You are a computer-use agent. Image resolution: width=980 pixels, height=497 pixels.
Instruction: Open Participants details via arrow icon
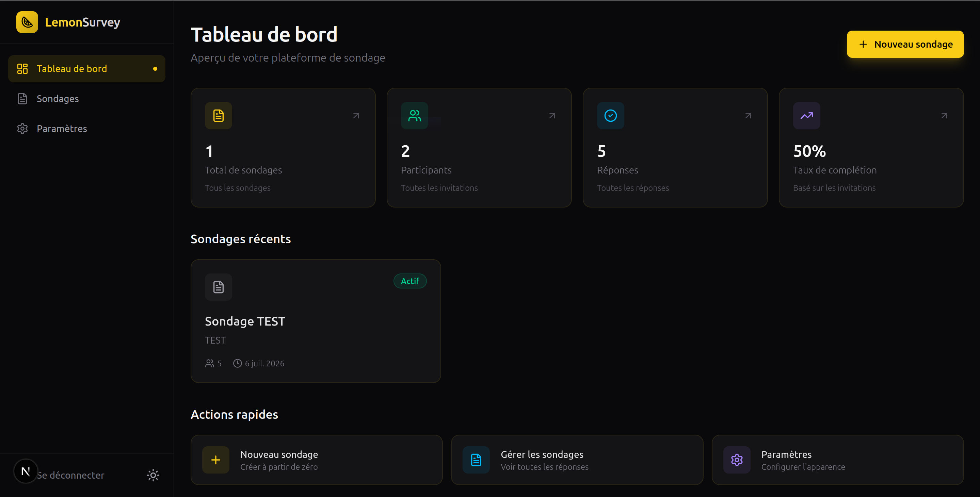click(x=552, y=116)
